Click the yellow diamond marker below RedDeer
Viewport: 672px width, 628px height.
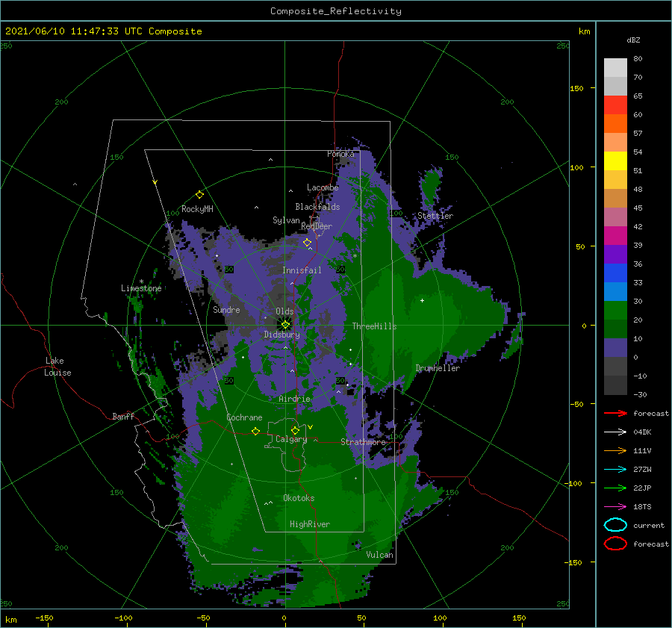307,243
